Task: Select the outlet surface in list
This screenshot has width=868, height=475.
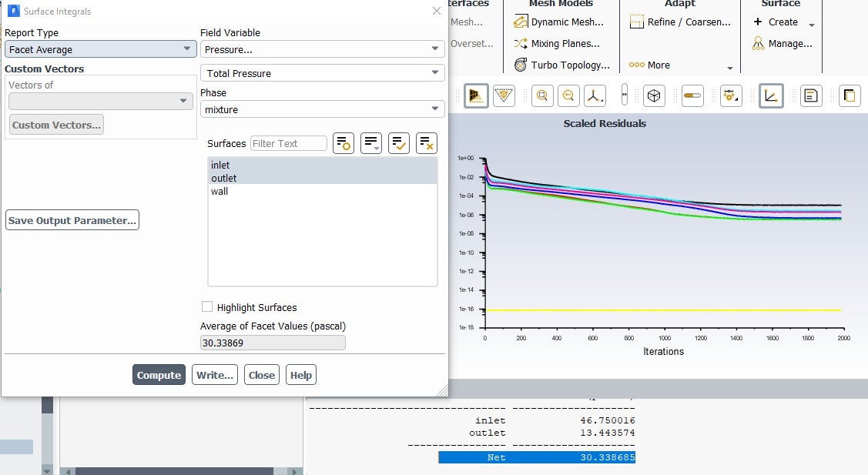Action: pyautogui.click(x=322, y=179)
